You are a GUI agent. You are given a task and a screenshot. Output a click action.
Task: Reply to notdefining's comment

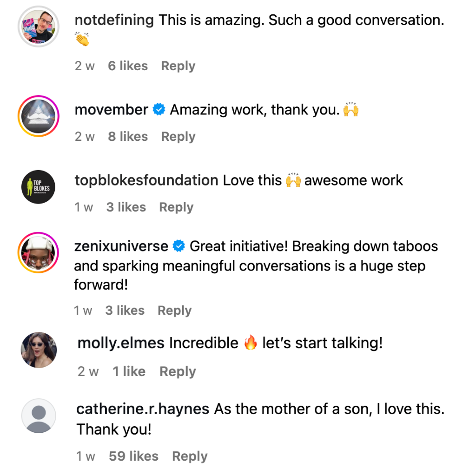point(178,66)
